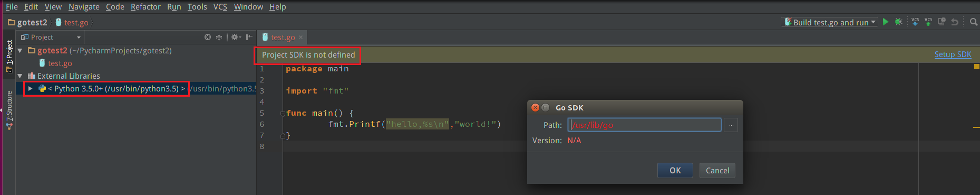The height and width of the screenshot is (195, 980).
Task: Hide the Project tool window
Action: (249, 37)
